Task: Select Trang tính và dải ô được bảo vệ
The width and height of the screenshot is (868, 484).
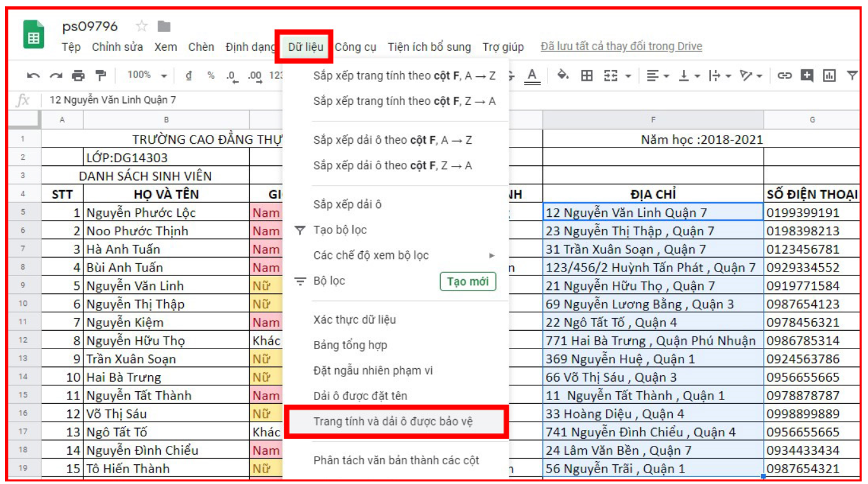Action: coord(393,422)
